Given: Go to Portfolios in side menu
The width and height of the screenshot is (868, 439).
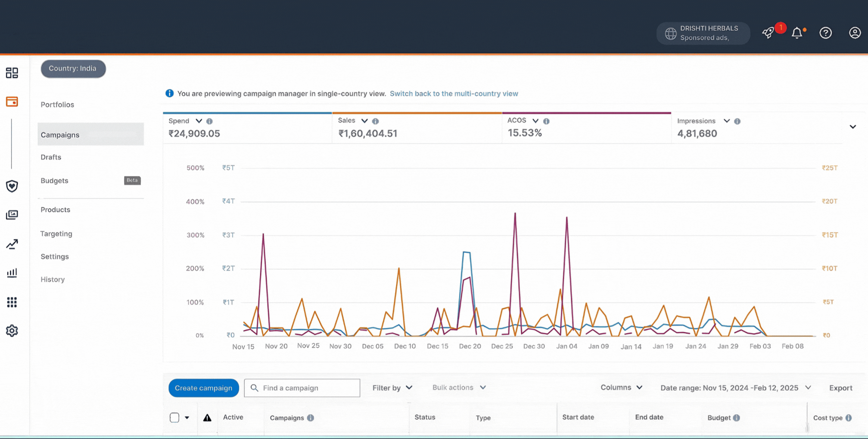Looking at the screenshot, I should pos(57,105).
